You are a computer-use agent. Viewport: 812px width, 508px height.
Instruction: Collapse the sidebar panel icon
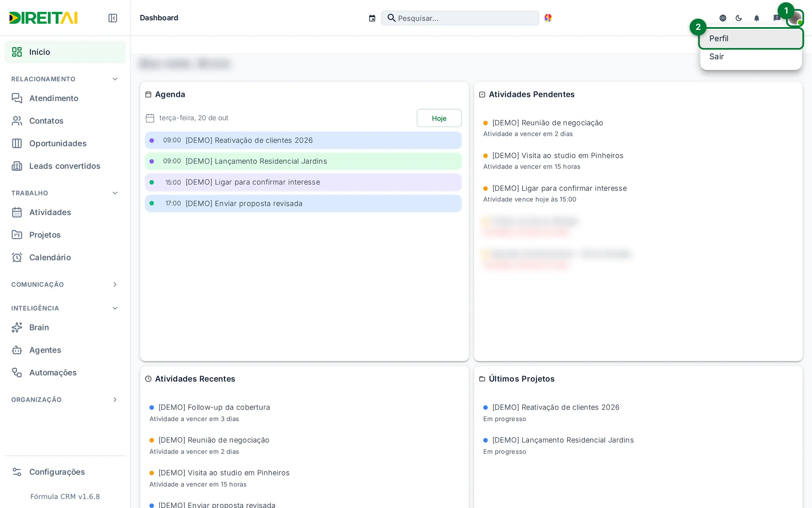[112, 18]
